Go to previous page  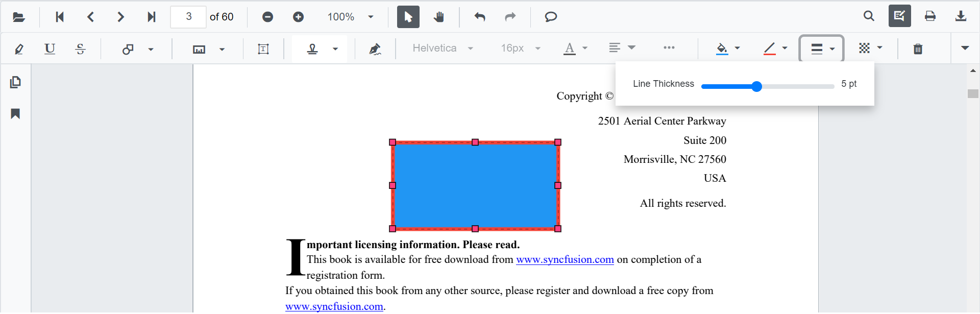[90, 17]
